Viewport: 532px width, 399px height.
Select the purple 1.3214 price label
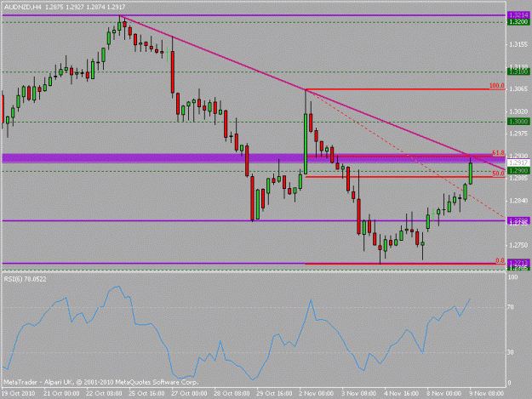[x=518, y=15]
